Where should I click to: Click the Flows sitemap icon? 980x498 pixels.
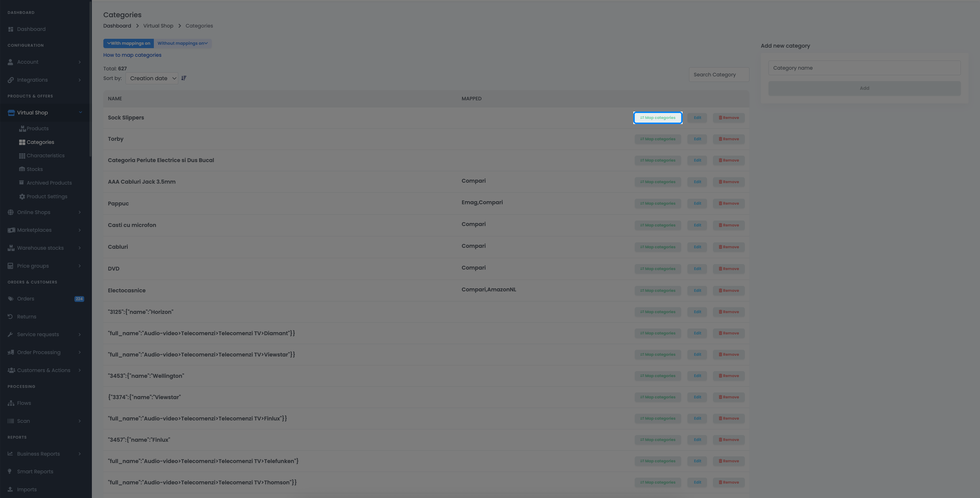click(11, 403)
